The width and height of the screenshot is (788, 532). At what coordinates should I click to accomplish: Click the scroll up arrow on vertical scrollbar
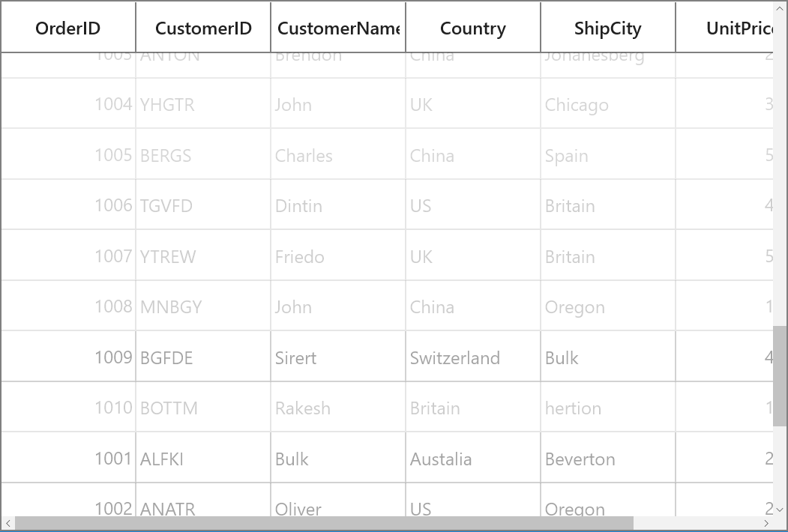(780, 8)
